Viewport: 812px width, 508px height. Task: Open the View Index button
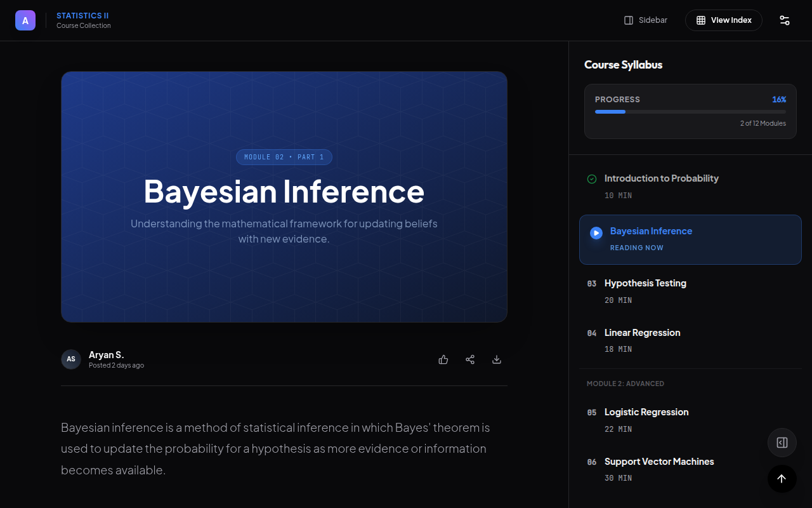pos(723,20)
